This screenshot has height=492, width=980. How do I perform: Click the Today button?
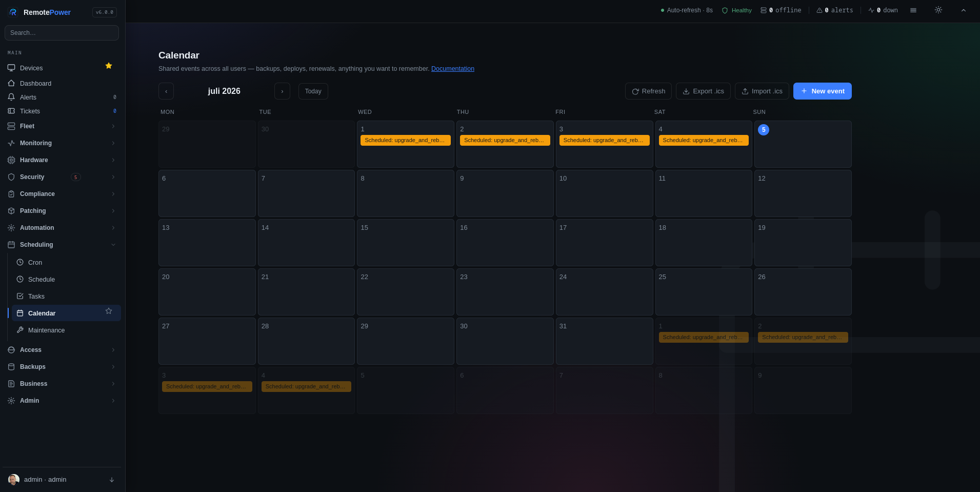[313, 91]
